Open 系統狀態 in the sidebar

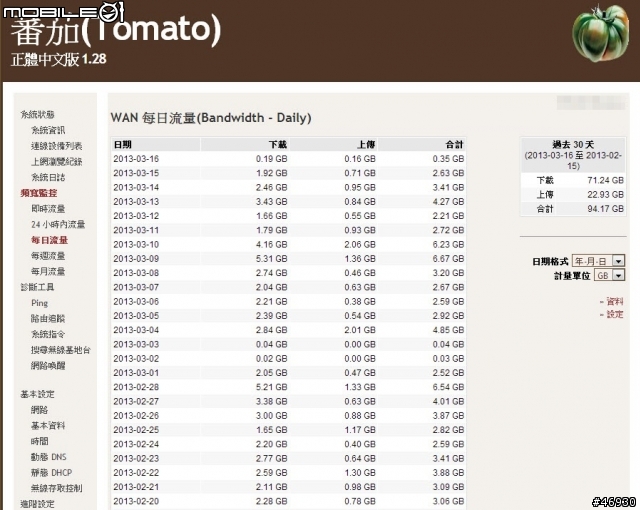[37, 115]
